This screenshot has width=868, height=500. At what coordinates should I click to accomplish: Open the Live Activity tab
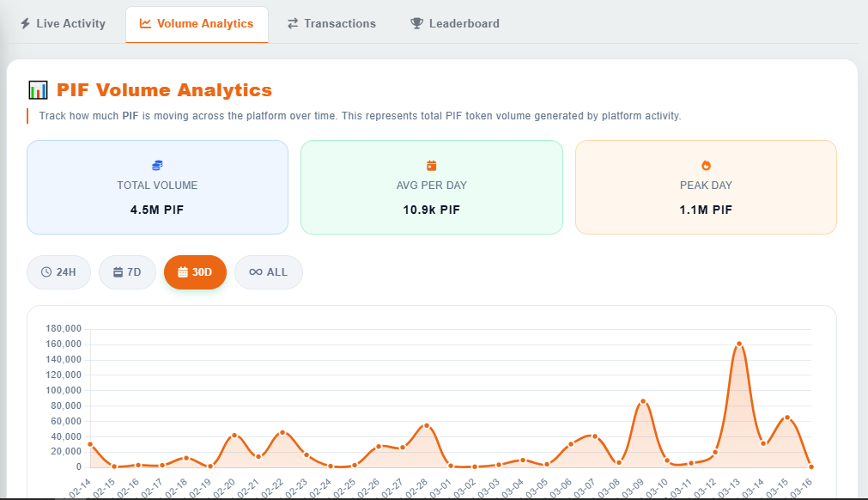click(63, 24)
